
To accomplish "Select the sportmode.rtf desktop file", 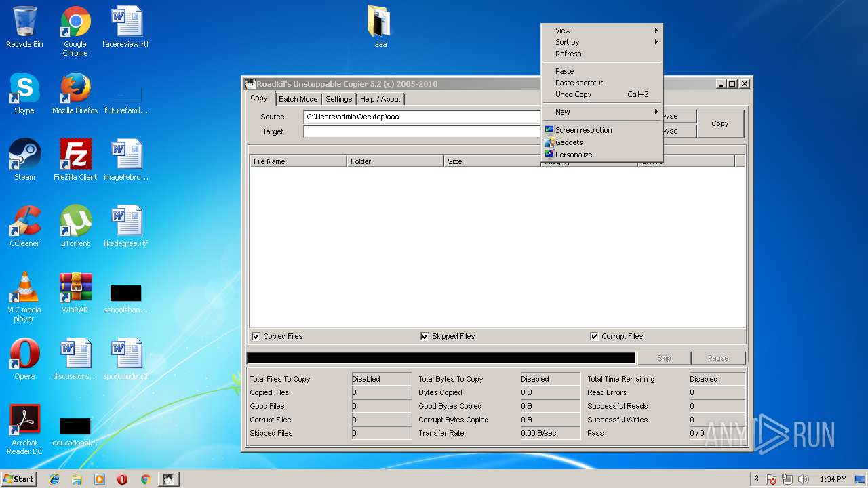I will pyautogui.click(x=126, y=359).
